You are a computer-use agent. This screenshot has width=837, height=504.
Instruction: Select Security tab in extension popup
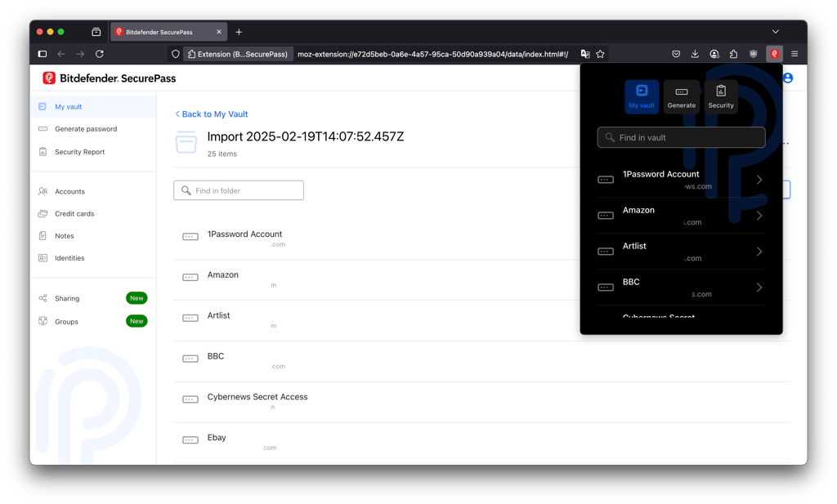[x=721, y=96]
